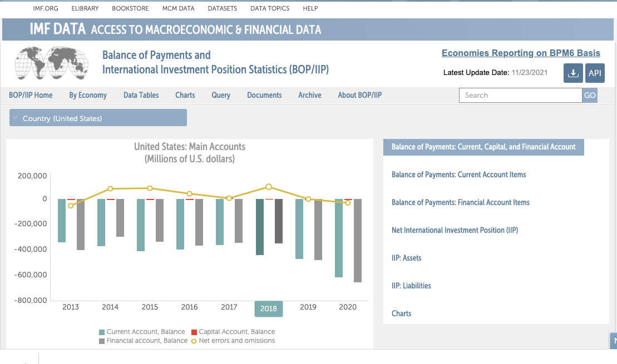The width and height of the screenshot is (617, 364).
Task: Click the 2020 Financial account bar
Action: click(x=358, y=241)
